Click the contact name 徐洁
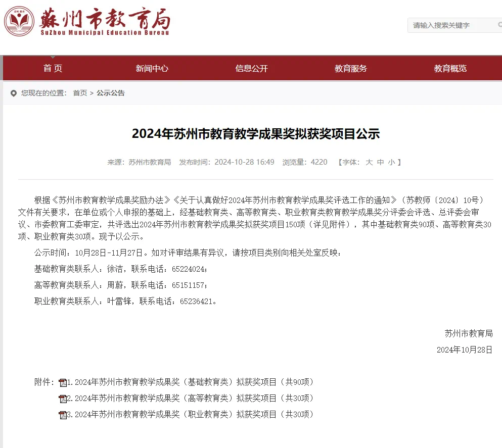The height and width of the screenshot is (448, 502). coord(115,269)
